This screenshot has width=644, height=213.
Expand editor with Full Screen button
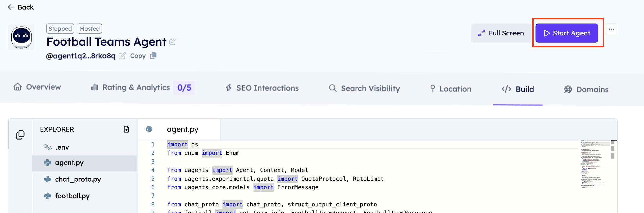tap(501, 33)
